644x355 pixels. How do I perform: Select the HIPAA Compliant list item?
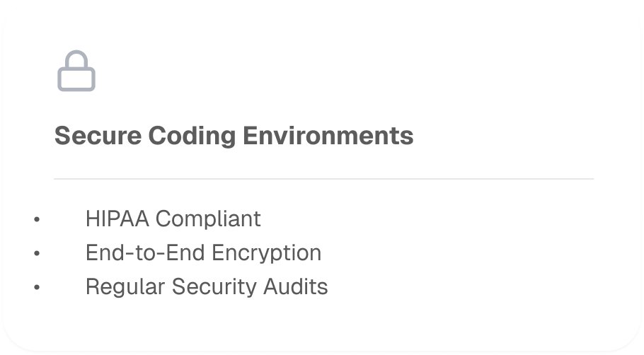[173, 219]
